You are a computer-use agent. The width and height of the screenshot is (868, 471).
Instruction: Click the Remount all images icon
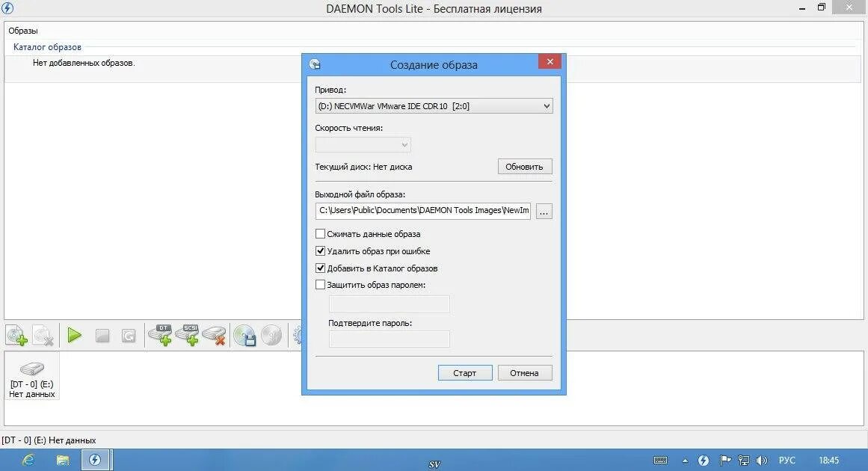(129, 336)
